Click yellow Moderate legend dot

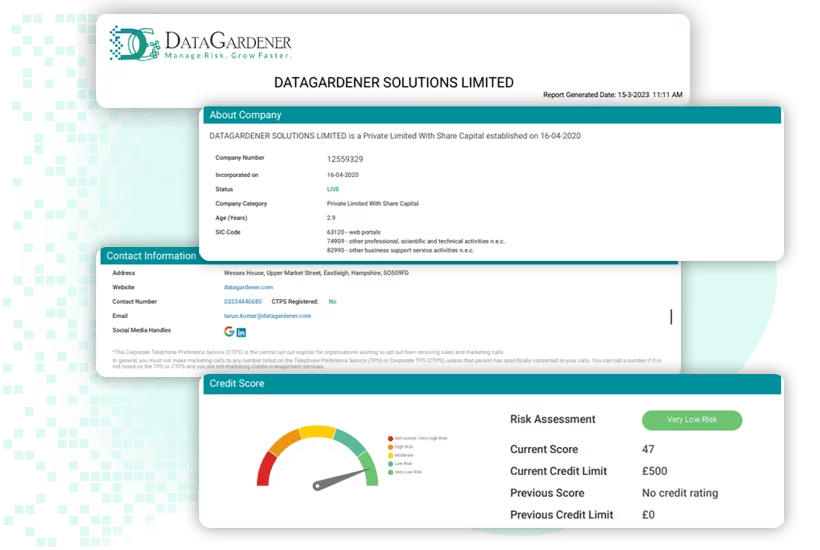[390, 455]
